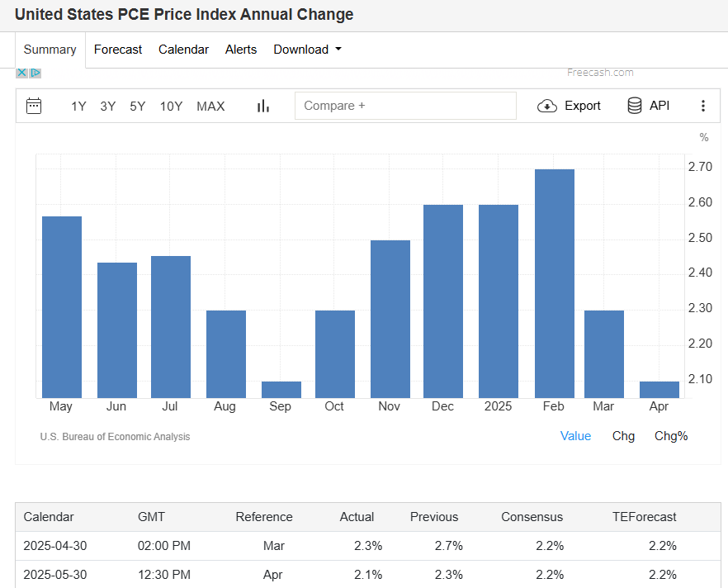The width and height of the screenshot is (728, 588).
Task: Click the Export cloud download icon
Action: point(547,107)
